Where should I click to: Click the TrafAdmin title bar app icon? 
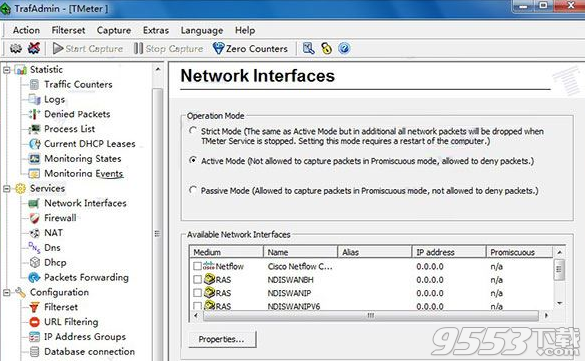5,9
